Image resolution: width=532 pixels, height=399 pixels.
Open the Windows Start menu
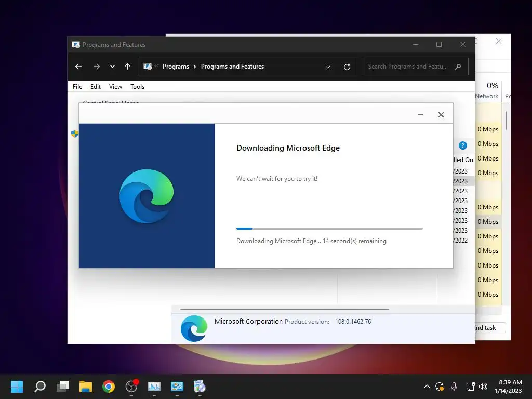click(x=17, y=387)
